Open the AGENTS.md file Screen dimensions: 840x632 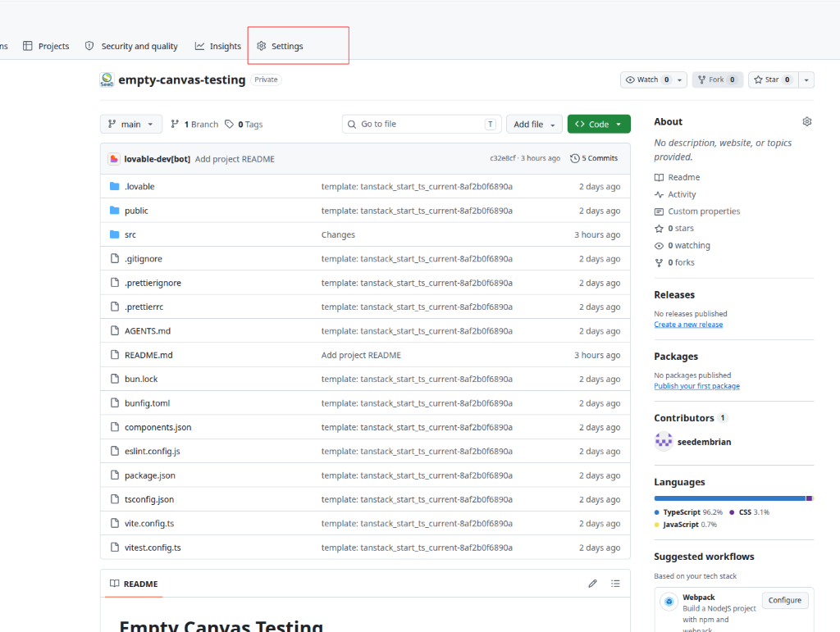point(148,330)
